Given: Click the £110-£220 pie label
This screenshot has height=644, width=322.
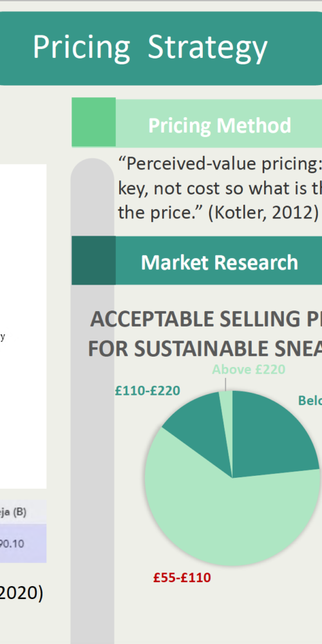Looking at the screenshot, I should click(147, 391).
